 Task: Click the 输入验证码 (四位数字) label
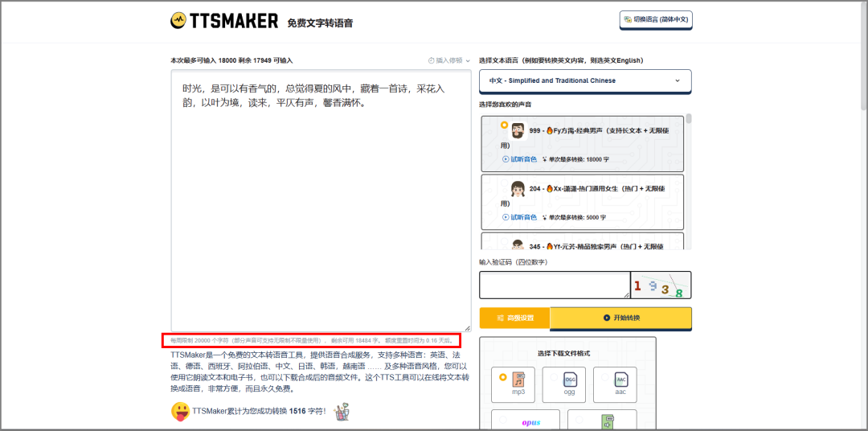(x=513, y=262)
